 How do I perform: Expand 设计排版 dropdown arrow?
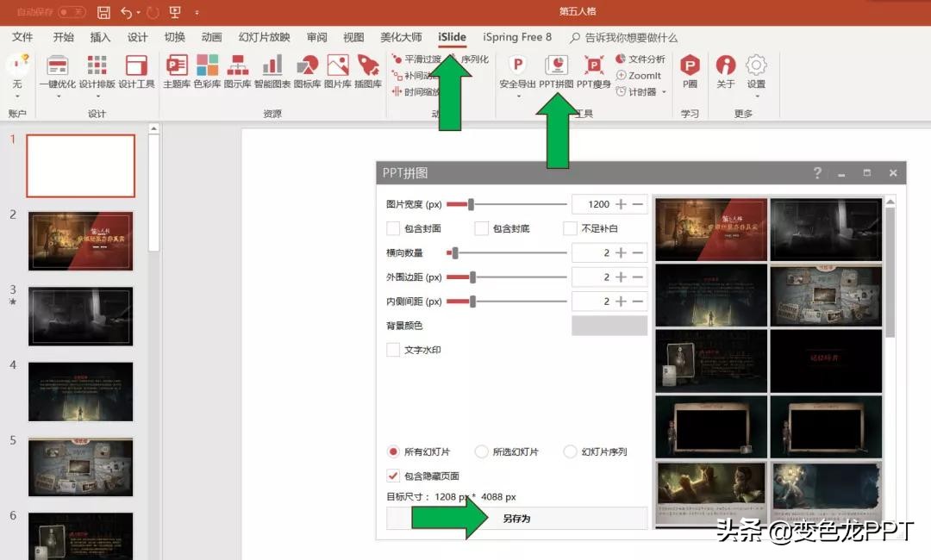pyautogui.click(x=97, y=96)
